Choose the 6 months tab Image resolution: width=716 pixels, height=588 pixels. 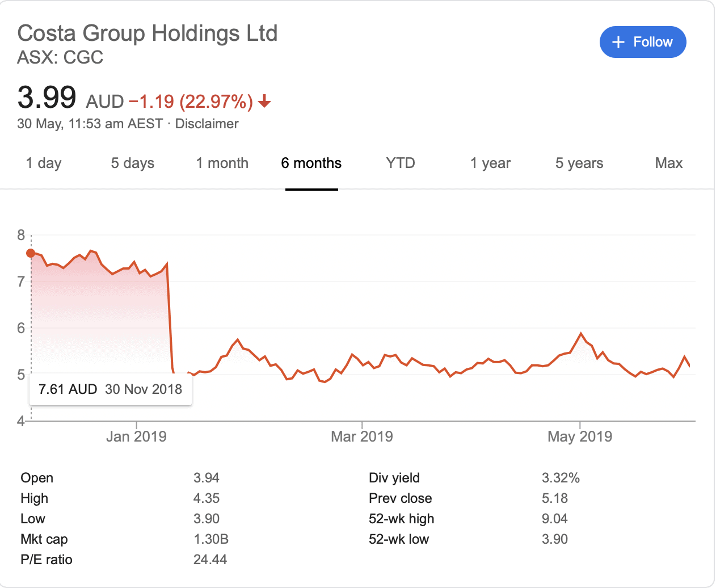click(311, 163)
